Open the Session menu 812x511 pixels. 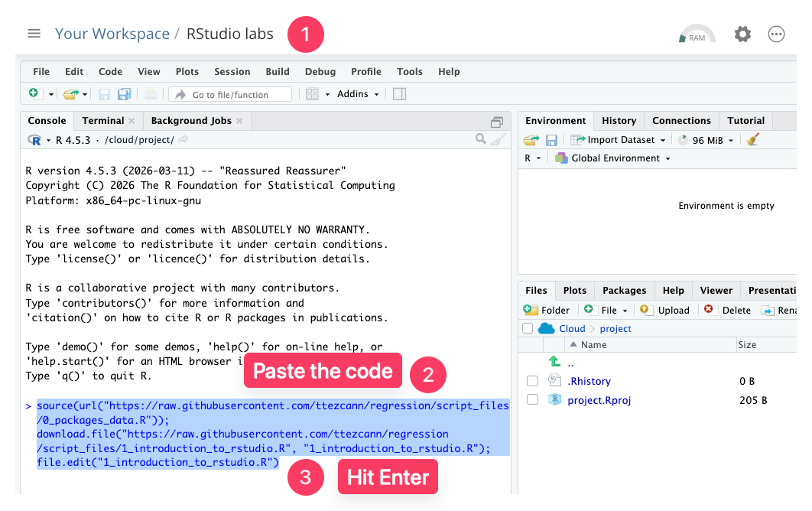coord(232,71)
